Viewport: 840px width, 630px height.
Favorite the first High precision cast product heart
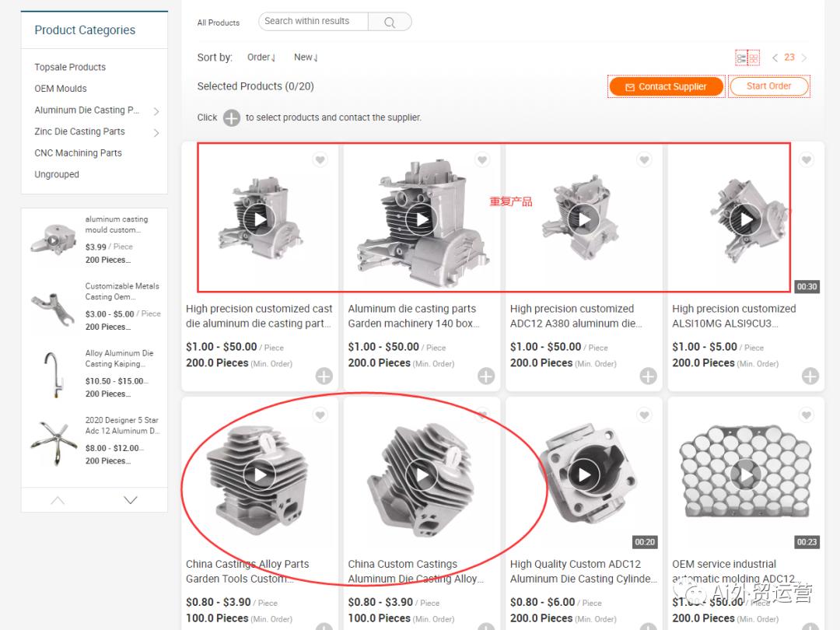(x=320, y=159)
